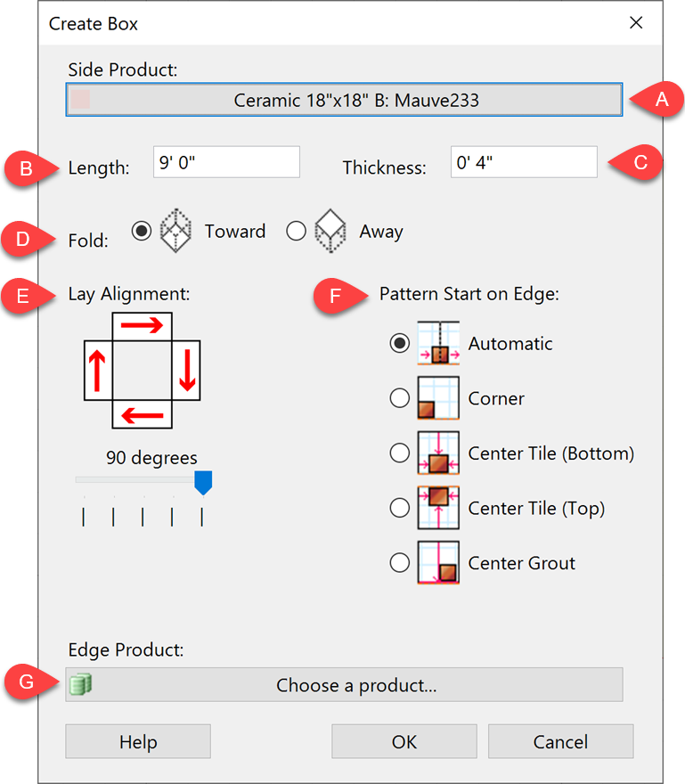Click the top right-pointing lay alignment arrow
685x784 pixels.
click(x=142, y=325)
